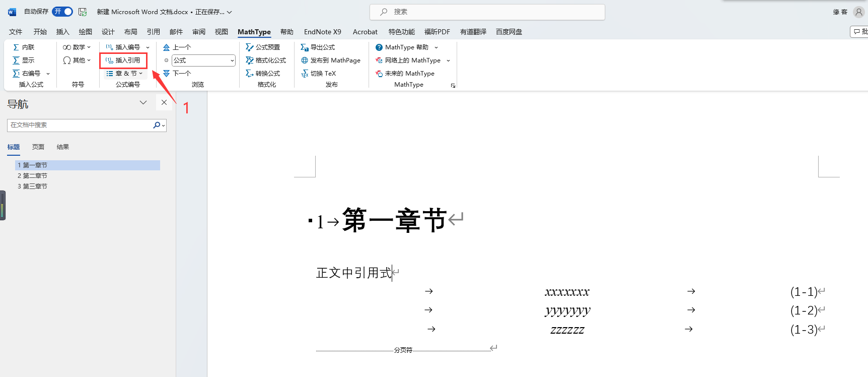This screenshot has width=868, height=377.
Task: Open the 章 & 节 menu
Action: [124, 74]
